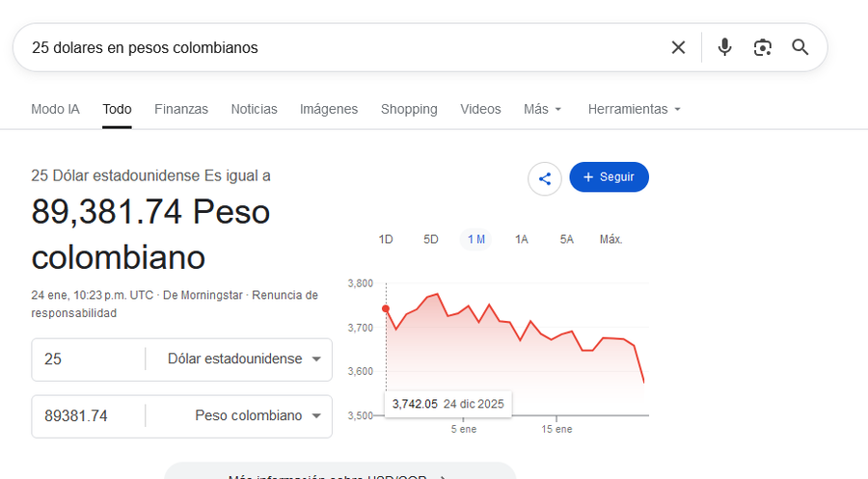The image size is (868, 479).
Task: Start voice search with the microphone
Action: pyautogui.click(x=724, y=47)
